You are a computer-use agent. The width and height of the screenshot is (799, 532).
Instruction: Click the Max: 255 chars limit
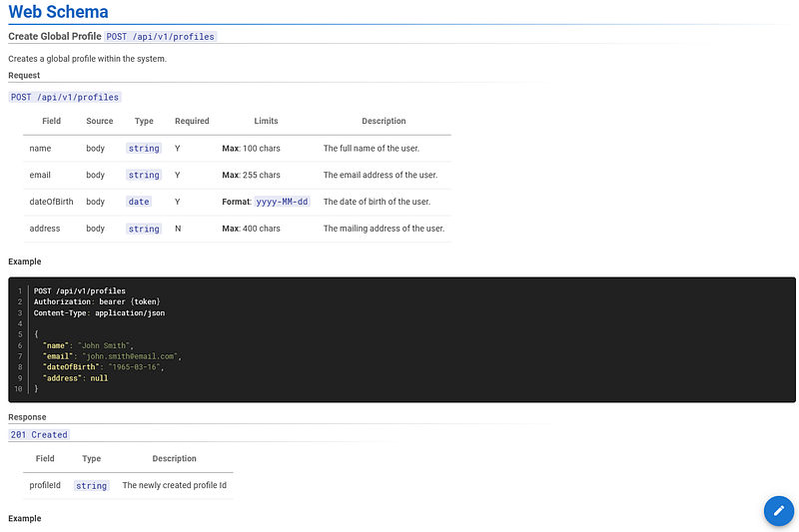coord(252,175)
